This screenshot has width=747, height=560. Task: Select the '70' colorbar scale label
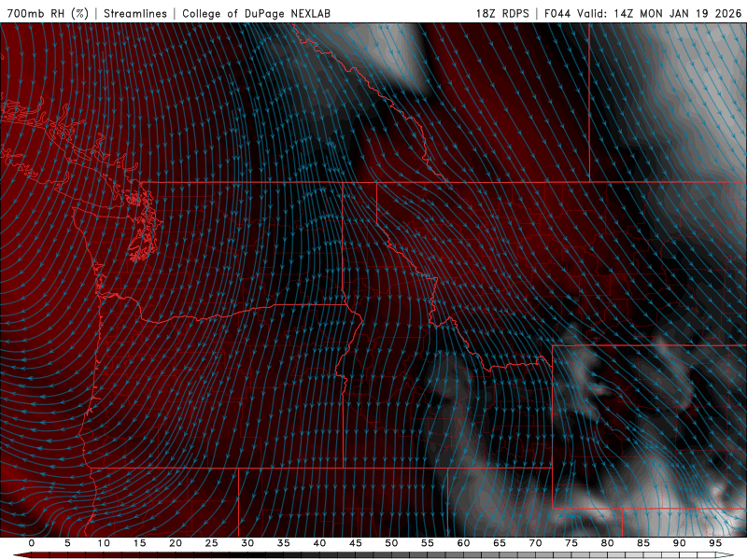[x=535, y=543]
